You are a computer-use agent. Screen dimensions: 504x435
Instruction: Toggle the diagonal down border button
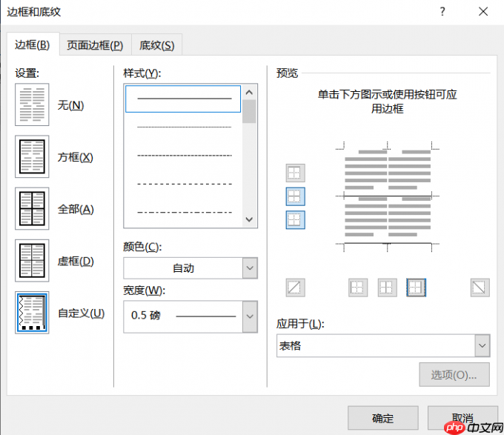click(480, 288)
